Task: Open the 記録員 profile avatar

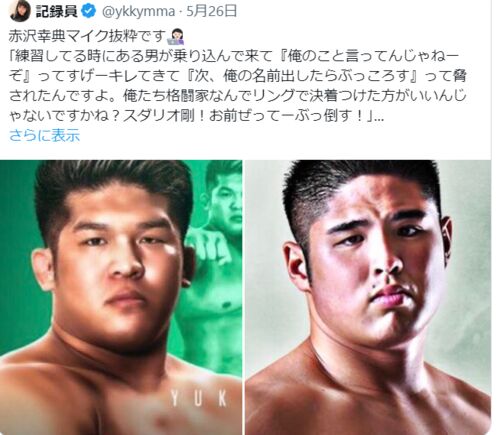Action: [x=20, y=10]
